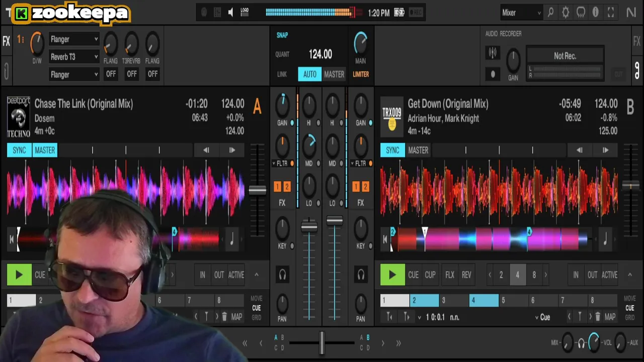Delete cue with deck B trash icon

pos(598,317)
